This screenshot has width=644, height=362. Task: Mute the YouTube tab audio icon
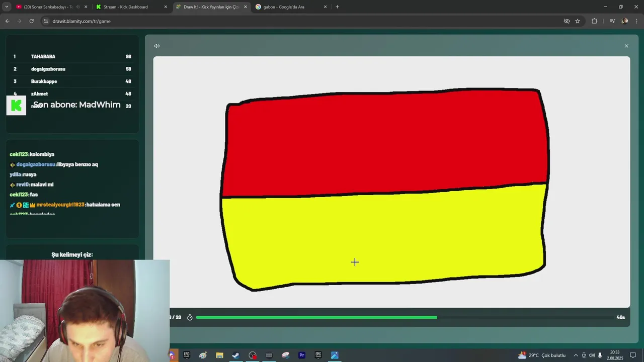click(77, 7)
